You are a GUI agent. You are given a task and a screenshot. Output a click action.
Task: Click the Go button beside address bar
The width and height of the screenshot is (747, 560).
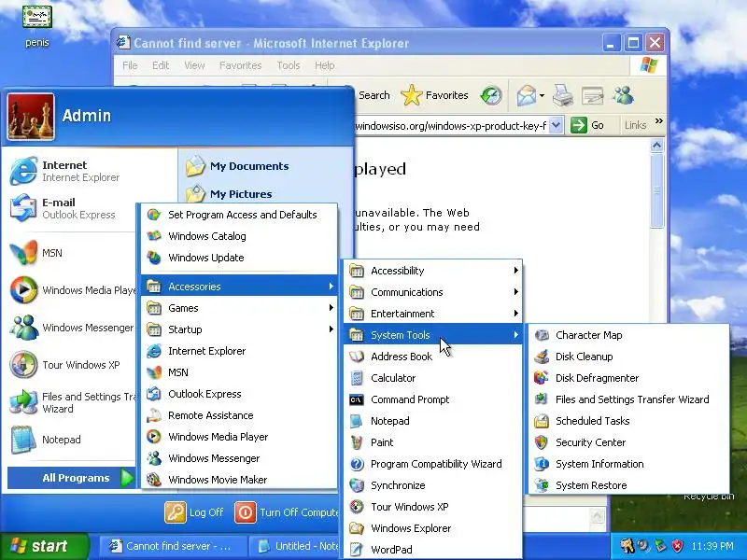click(x=587, y=125)
